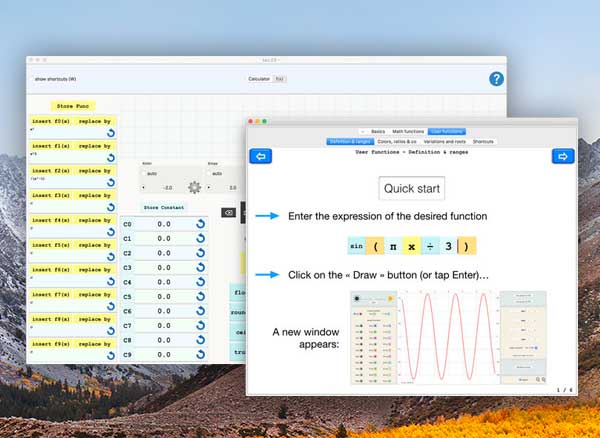
Task: Click replace by for f3(x)
Action: click(95, 195)
